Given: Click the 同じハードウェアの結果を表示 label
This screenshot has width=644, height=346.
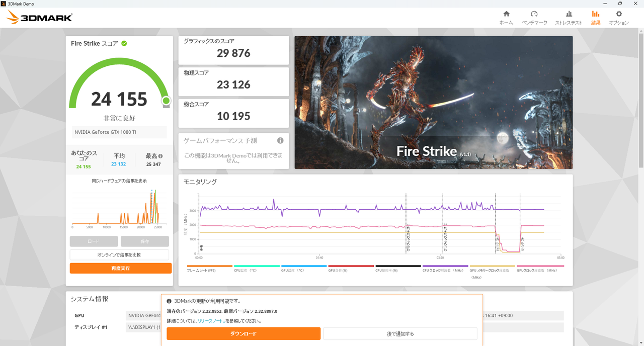Looking at the screenshot, I should click(x=119, y=181).
